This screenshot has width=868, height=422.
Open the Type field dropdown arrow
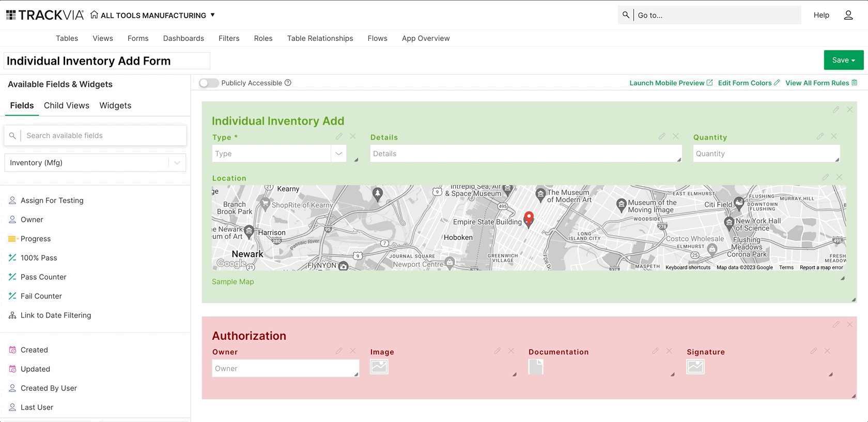click(x=338, y=154)
